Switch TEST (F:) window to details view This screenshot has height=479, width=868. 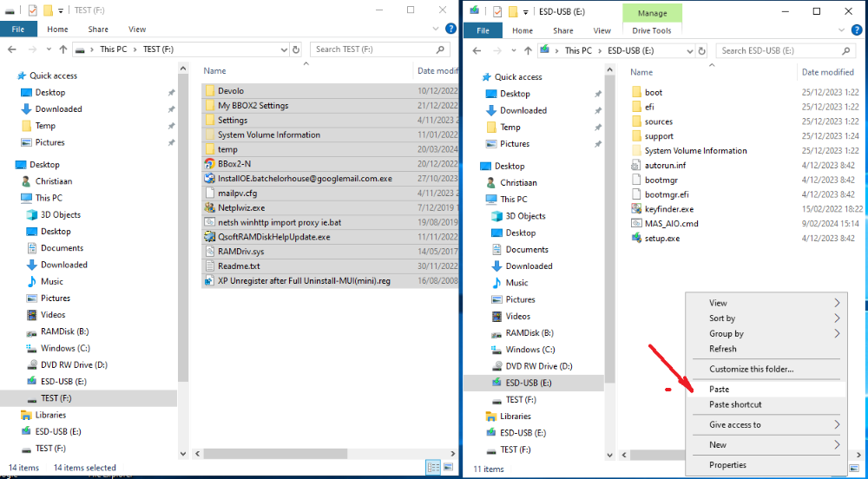coord(433,468)
